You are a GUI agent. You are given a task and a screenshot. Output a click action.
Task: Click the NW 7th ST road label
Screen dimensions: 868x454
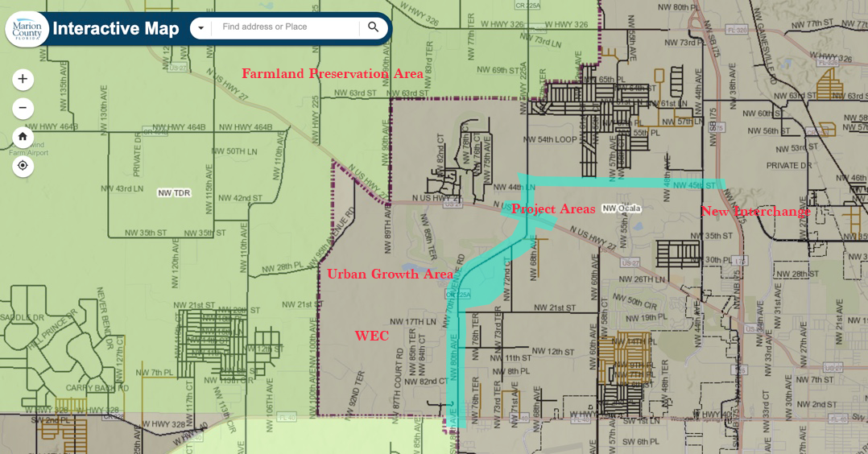814,380
